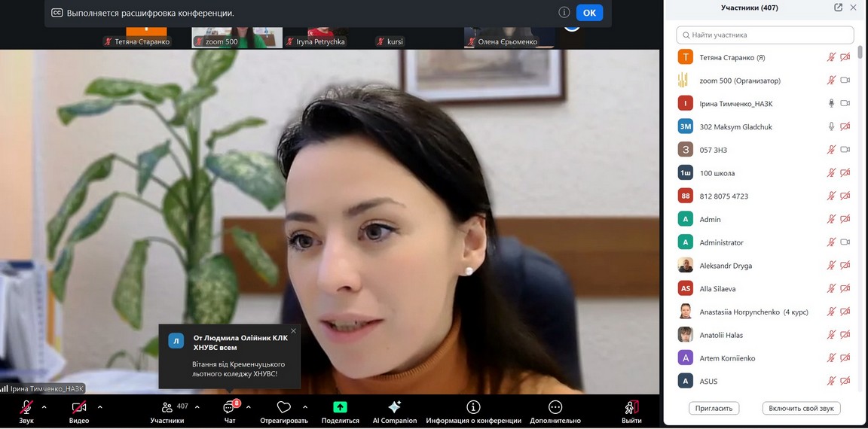The image size is (868, 429).
Task: Expand the chevron next to Чат
Action: pos(249,407)
